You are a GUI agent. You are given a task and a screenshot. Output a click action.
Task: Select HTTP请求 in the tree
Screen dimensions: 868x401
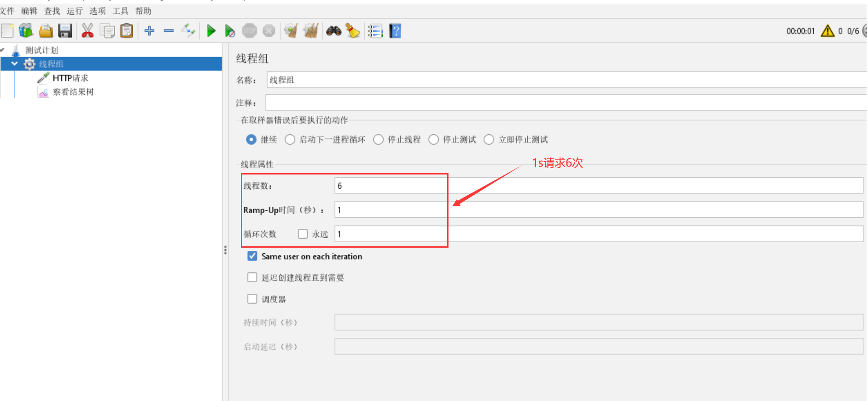point(70,78)
